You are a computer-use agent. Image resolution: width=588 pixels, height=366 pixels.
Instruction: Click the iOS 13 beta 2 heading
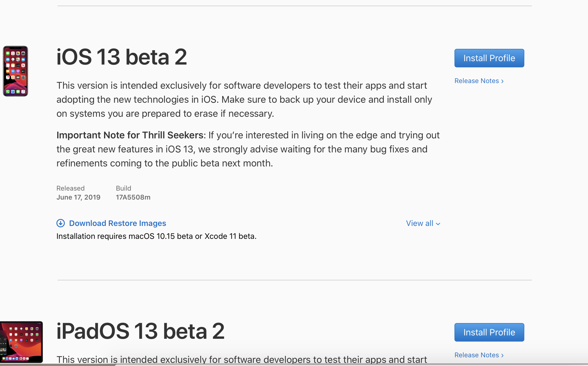121,57
